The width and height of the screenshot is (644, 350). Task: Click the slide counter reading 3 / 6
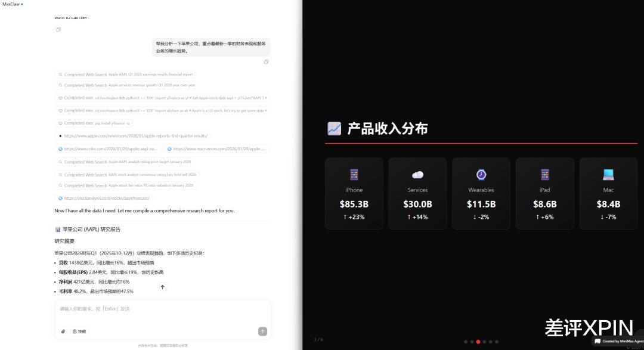[x=318, y=340]
